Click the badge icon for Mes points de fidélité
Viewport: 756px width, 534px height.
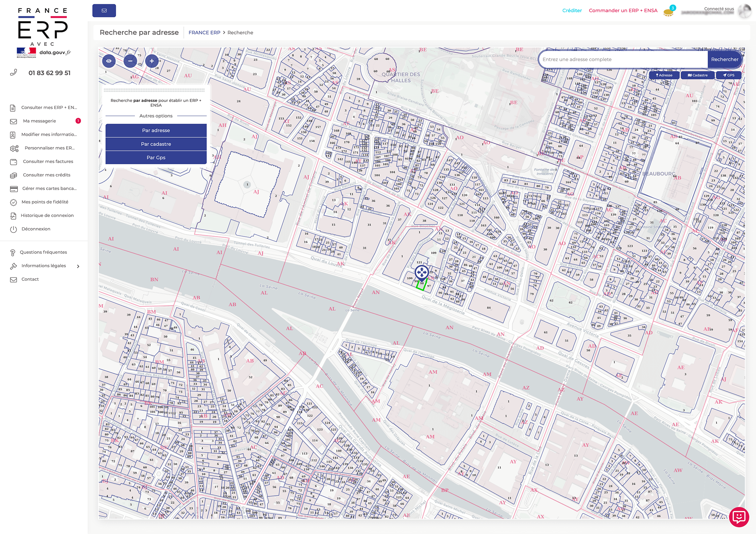pyautogui.click(x=13, y=202)
